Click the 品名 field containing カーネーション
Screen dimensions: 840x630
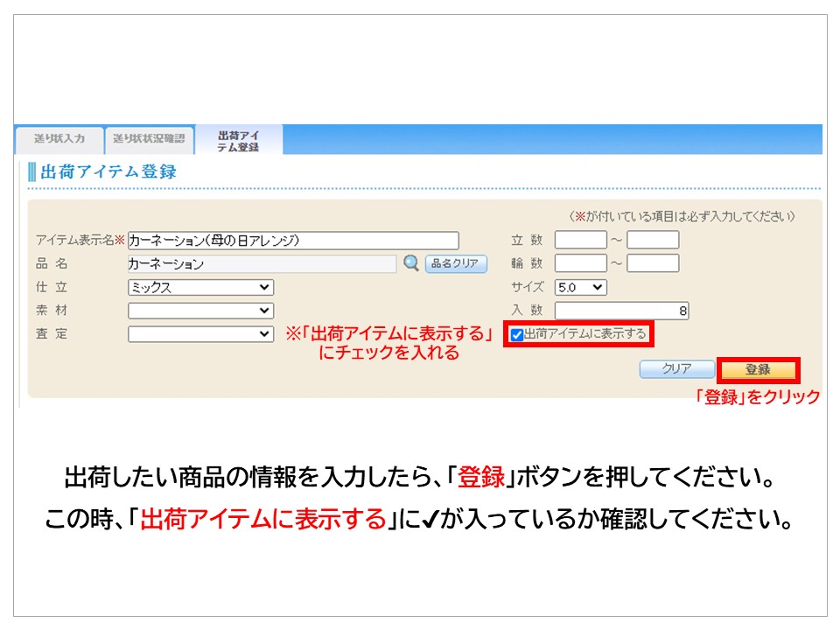pyautogui.click(x=262, y=263)
